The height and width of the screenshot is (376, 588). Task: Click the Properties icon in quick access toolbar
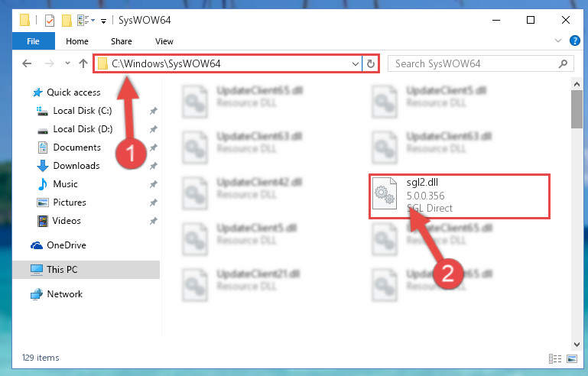50,20
